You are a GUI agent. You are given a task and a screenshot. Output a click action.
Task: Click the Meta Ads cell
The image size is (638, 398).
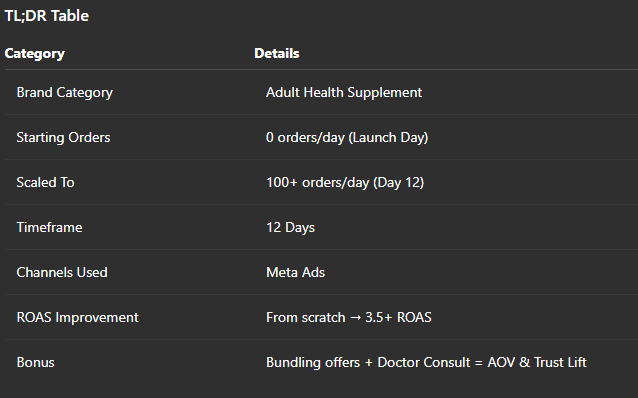pyautogui.click(x=295, y=272)
